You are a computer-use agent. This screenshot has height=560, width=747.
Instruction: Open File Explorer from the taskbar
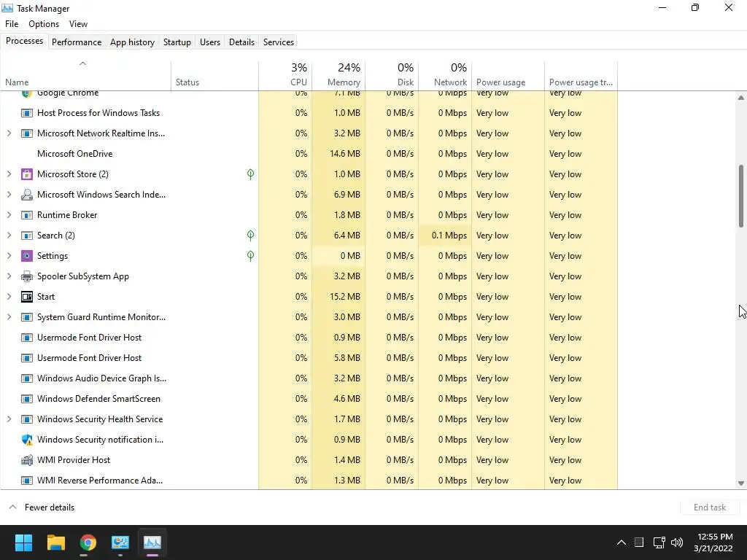(x=55, y=542)
